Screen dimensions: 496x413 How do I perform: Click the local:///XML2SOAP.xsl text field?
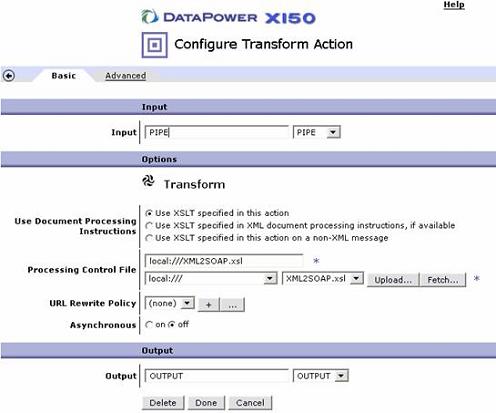click(x=224, y=261)
